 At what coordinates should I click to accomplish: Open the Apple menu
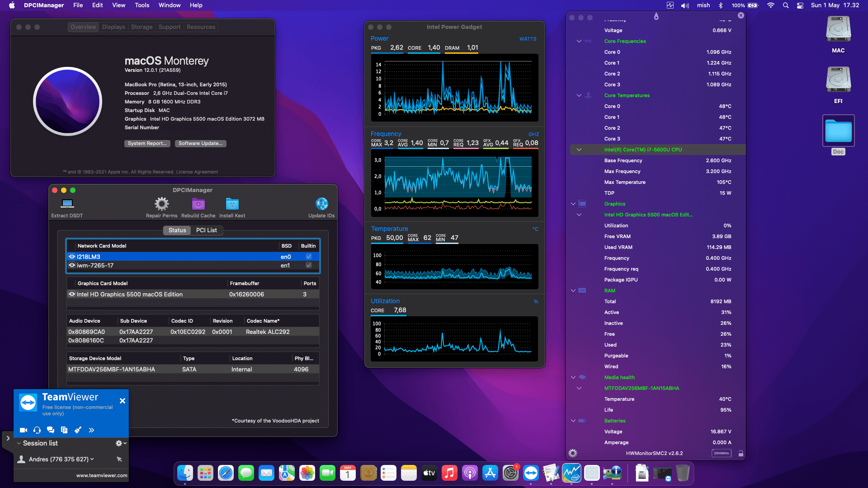click(x=12, y=5)
